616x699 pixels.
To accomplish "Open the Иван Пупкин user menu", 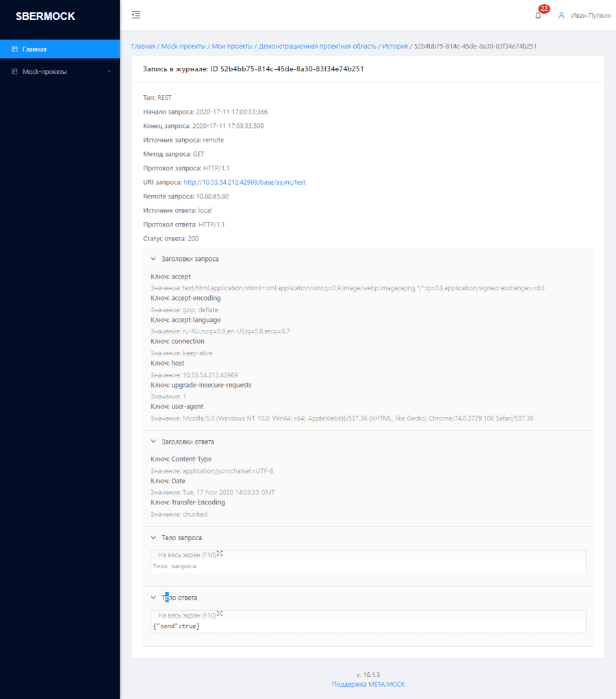I will tap(591, 15).
